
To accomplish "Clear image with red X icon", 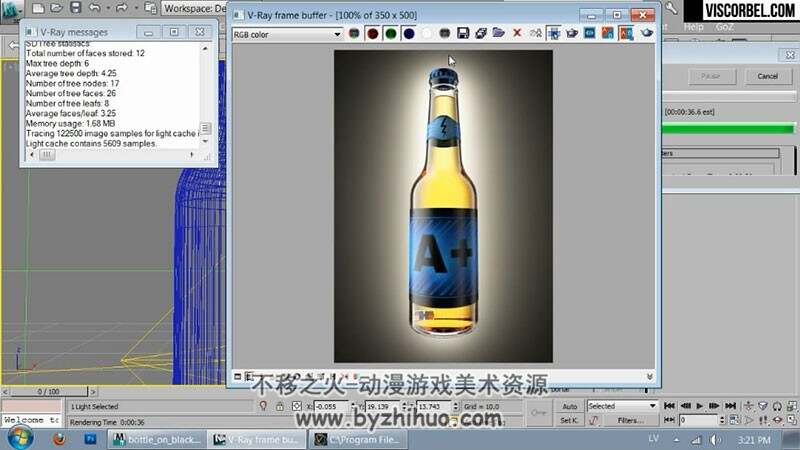I will click(x=517, y=34).
